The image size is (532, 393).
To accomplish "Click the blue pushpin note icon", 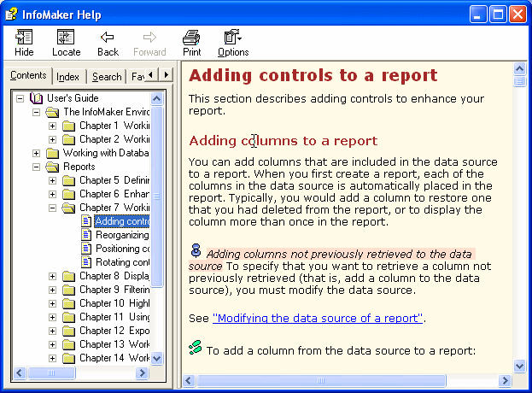I will pos(196,251).
